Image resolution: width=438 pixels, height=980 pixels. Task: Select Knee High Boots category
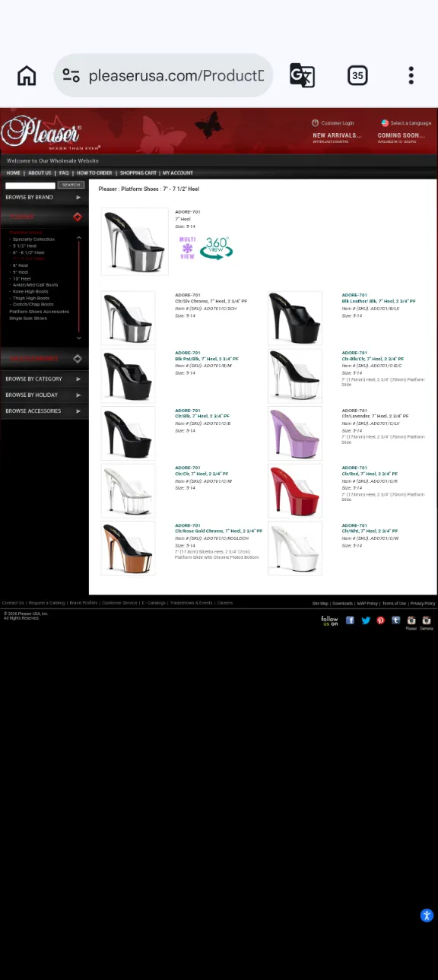point(30,291)
